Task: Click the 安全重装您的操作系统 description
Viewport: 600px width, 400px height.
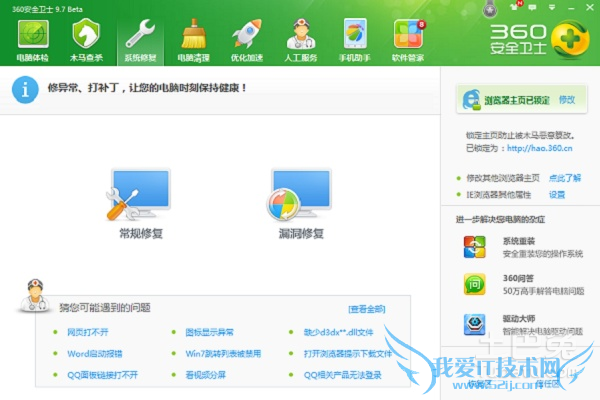Action: (543, 254)
